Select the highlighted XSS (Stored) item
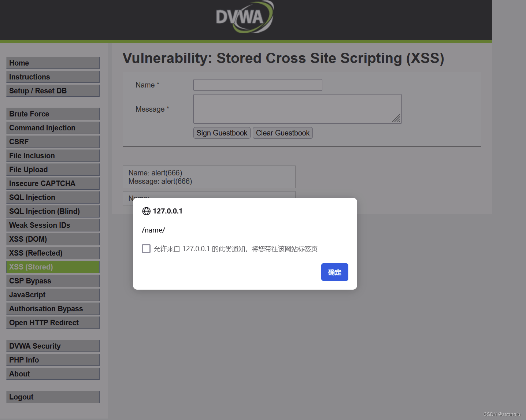Image resolution: width=526 pixels, height=420 pixels. click(x=53, y=267)
